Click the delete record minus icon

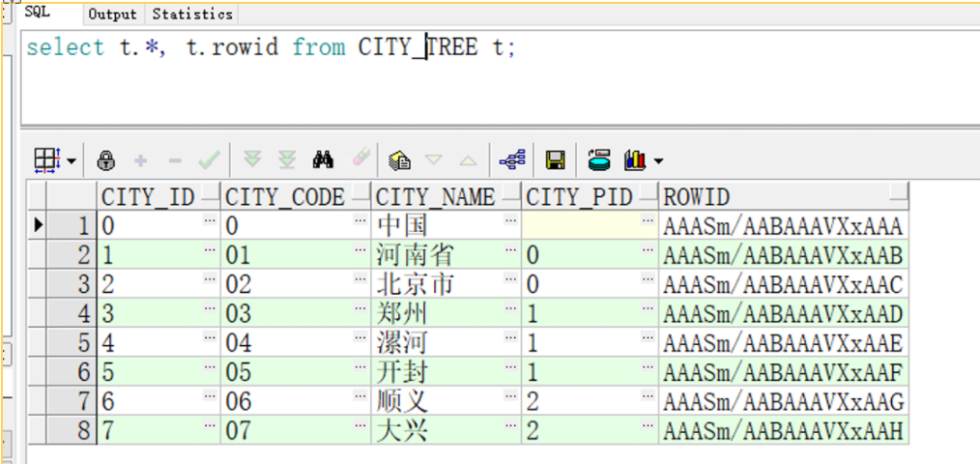tap(176, 161)
